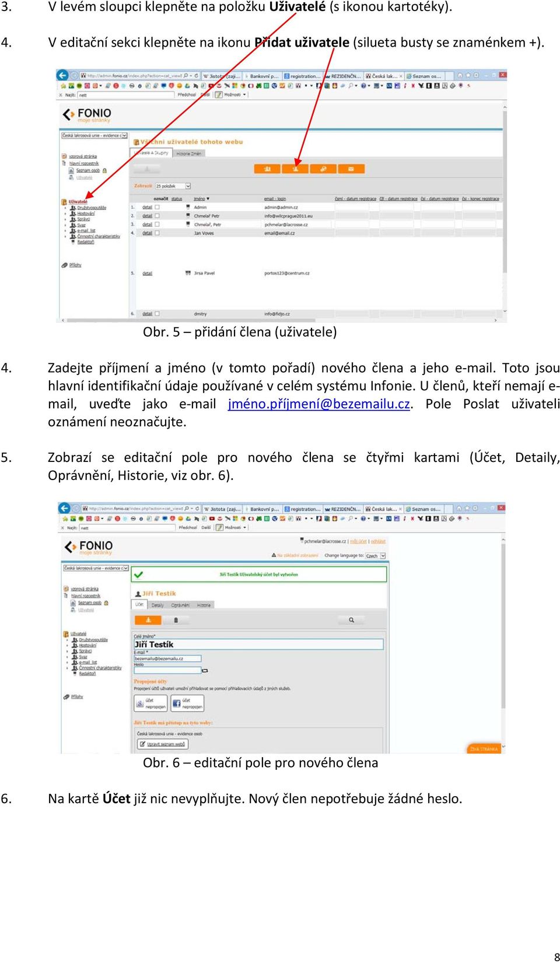Tick the checkbox for info@wilcprague2011.eu row

point(157,216)
